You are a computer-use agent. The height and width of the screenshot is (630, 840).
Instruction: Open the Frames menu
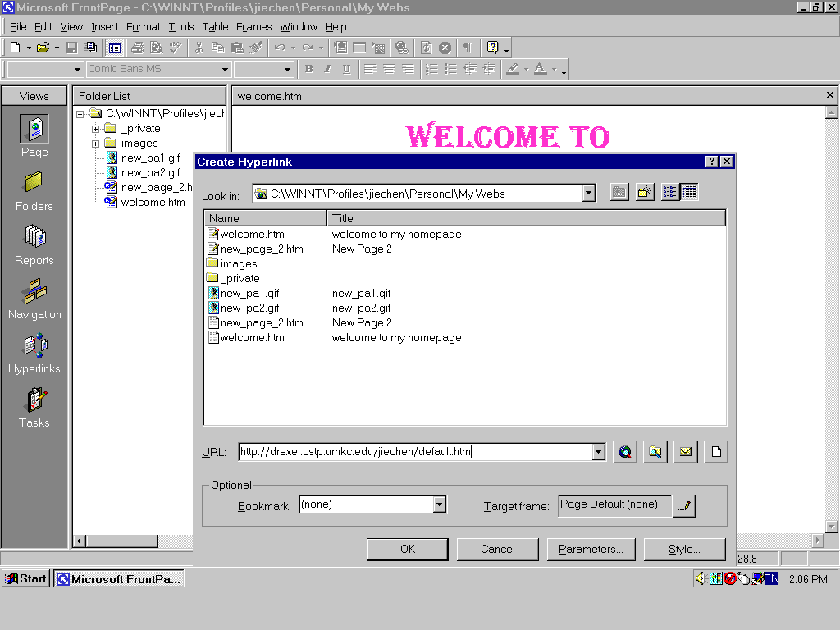[x=253, y=27]
